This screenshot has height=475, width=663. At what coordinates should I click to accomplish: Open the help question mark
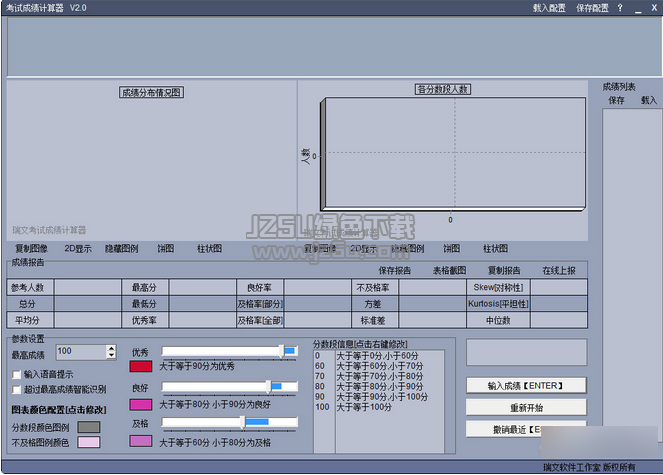pos(620,8)
